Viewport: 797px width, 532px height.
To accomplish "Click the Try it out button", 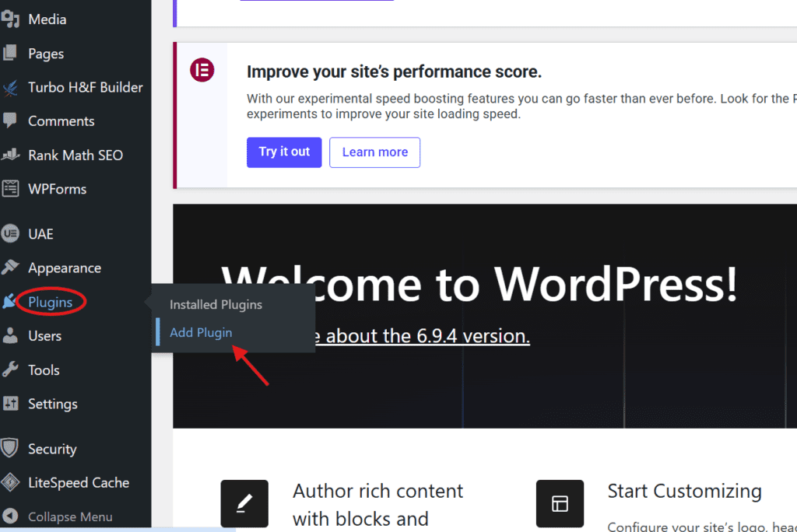I will click(x=284, y=152).
